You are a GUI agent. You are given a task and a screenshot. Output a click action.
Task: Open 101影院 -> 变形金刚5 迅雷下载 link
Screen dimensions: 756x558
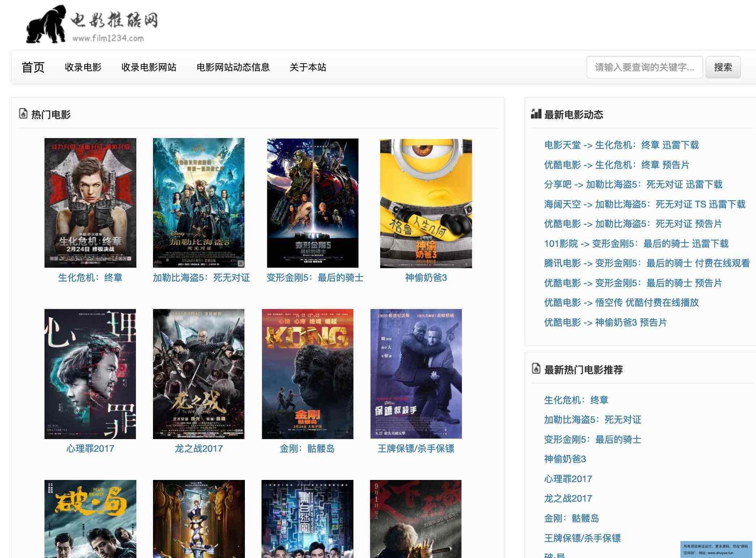click(636, 244)
